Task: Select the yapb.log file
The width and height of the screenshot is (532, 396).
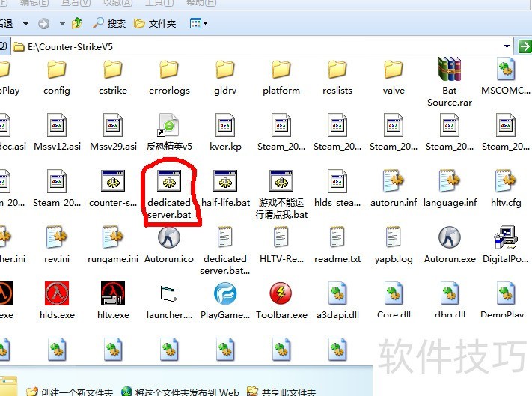Action: pyautogui.click(x=394, y=245)
